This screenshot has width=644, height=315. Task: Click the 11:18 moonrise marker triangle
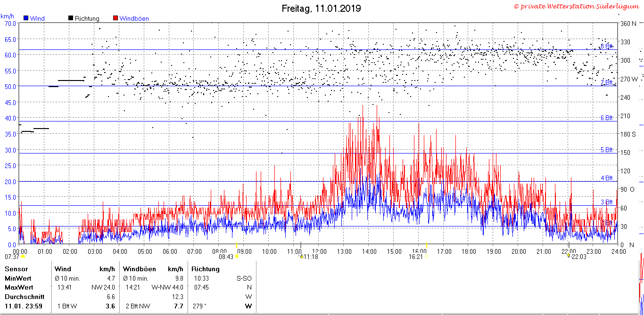tap(301, 257)
